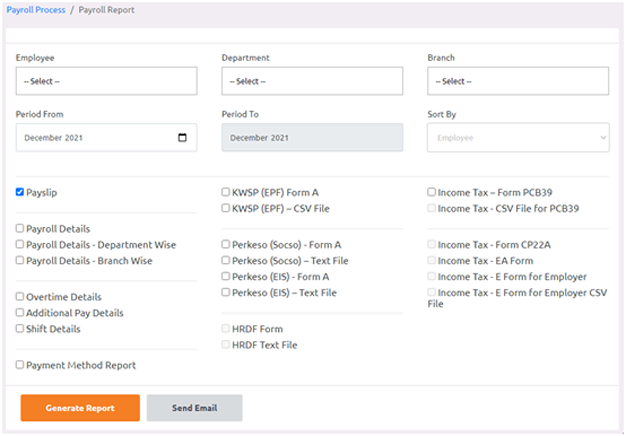
Task: Click the Payroll Process breadcrumb link
Action: pyautogui.click(x=35, y=10)
